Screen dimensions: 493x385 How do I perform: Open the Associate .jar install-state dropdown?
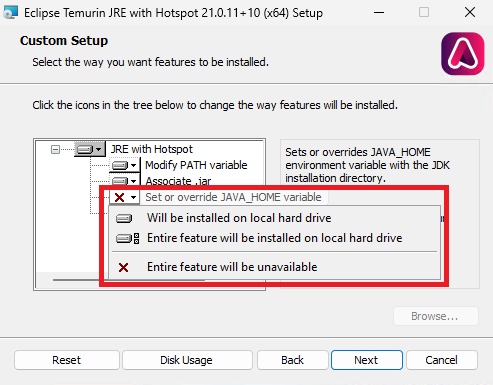click(x=125, y=181)
